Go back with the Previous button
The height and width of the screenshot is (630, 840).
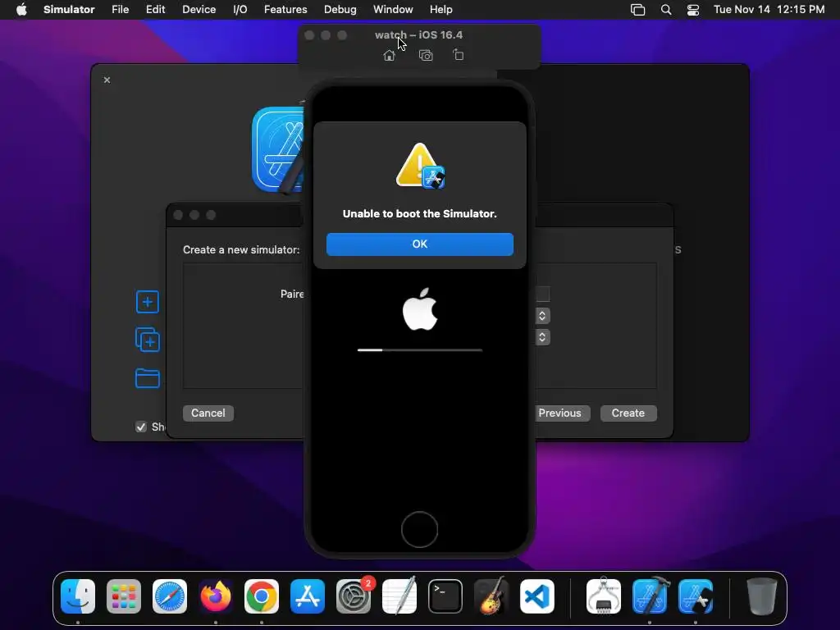pyautogui.click(x=559, y=413)
